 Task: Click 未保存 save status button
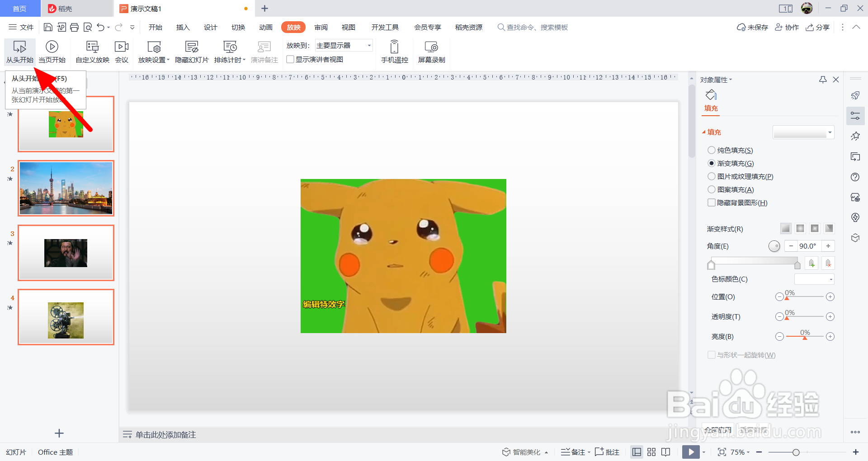point(753,27)
